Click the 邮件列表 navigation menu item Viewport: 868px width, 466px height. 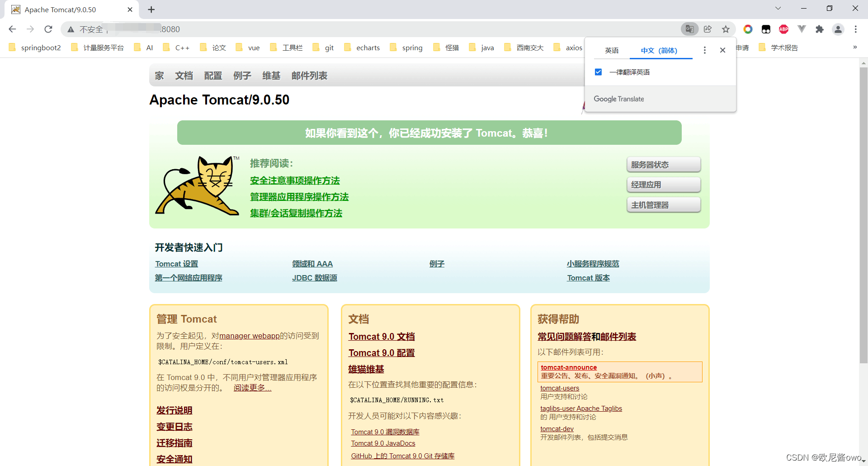pos(309,76)
